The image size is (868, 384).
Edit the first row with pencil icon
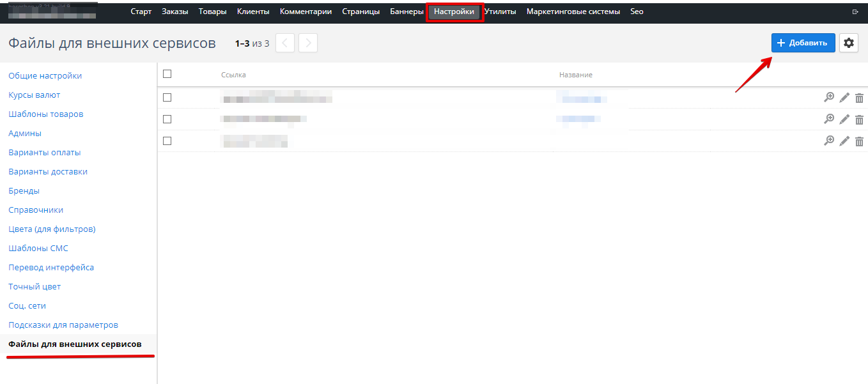click(844, 98)
